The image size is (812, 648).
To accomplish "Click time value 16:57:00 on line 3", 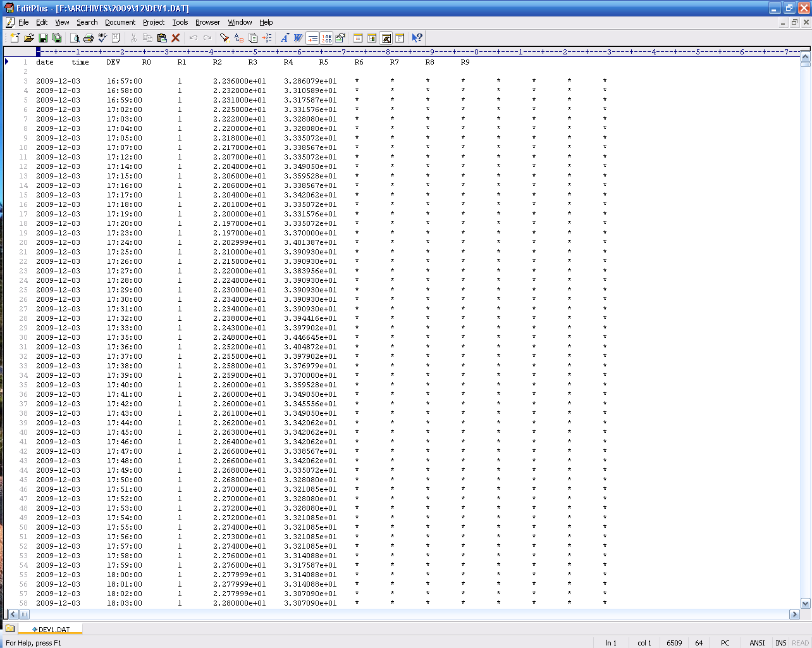I will click(x=125, y=81).
